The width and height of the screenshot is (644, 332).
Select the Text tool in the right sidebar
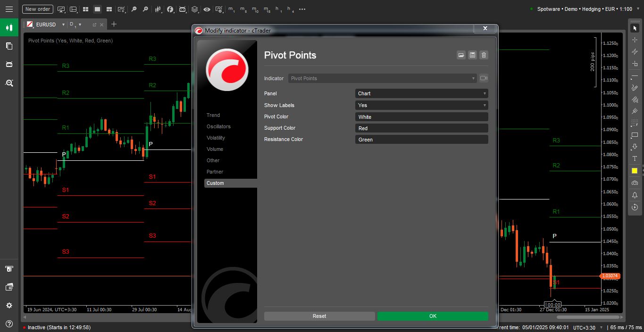pos(635,158)
